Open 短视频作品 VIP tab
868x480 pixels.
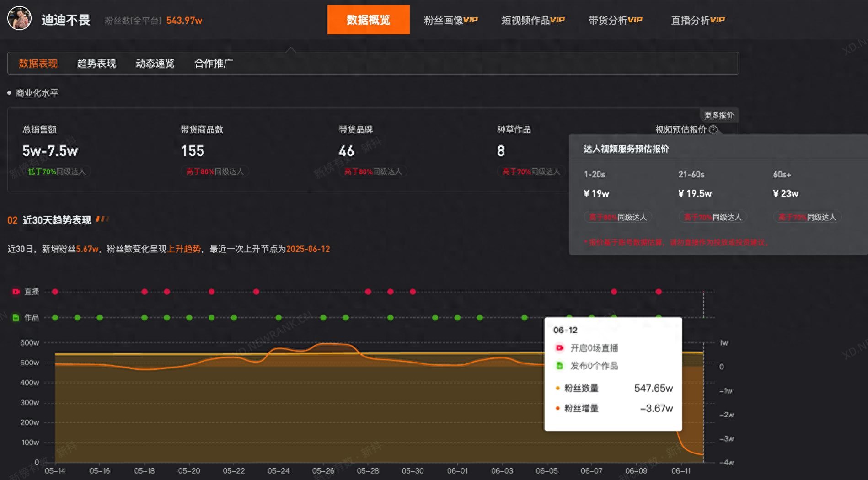click(x=533, y=20)
